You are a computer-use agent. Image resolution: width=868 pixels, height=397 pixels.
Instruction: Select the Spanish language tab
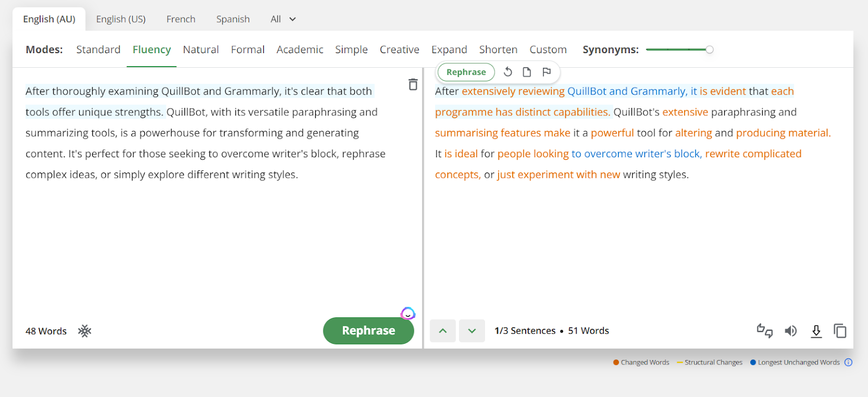233,19
